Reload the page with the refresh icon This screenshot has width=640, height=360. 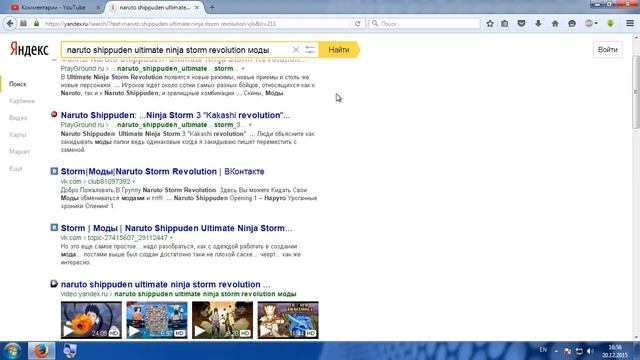358,24
